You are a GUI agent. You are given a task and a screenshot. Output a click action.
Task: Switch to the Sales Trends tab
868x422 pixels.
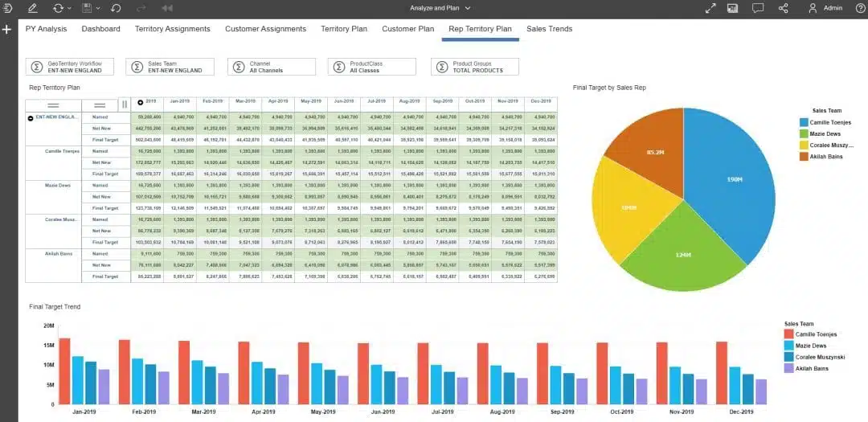tap(549, 29)
